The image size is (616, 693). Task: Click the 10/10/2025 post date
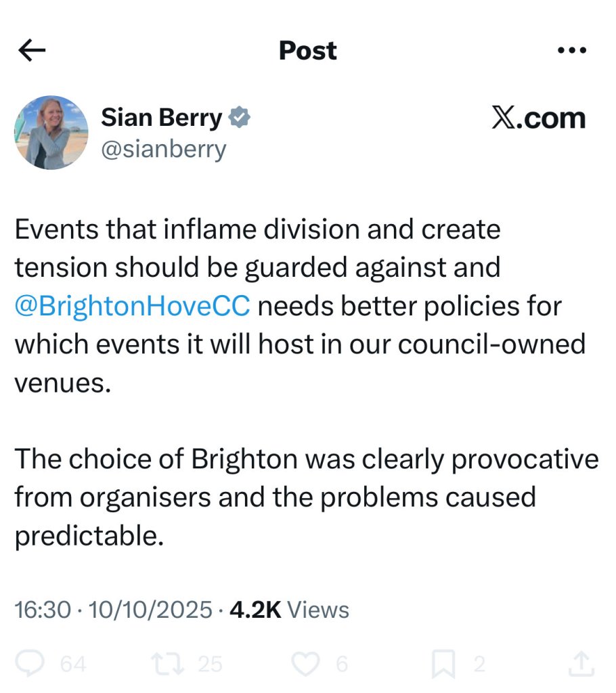coord(149,610)
